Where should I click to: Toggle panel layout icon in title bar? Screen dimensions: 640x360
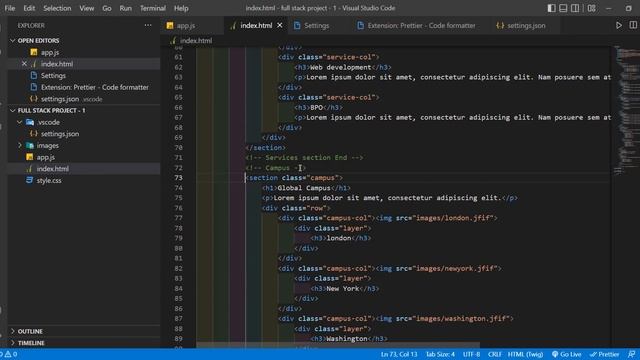563,8
